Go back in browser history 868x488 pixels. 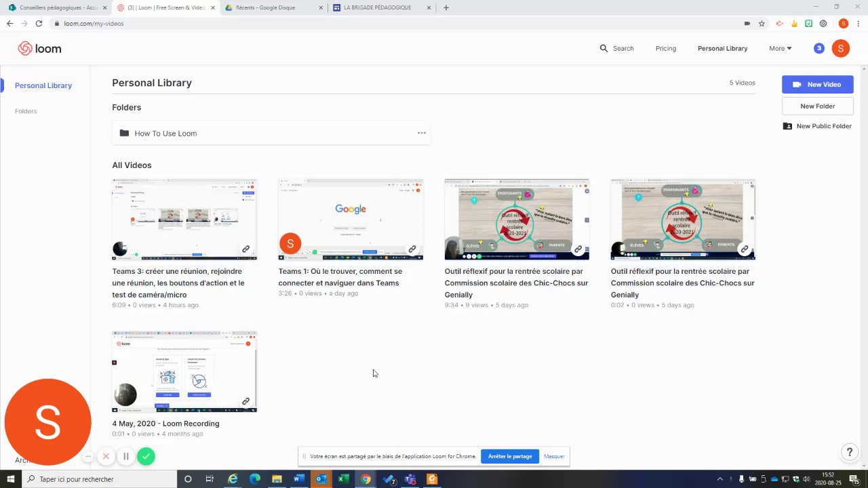coord(9,23)
